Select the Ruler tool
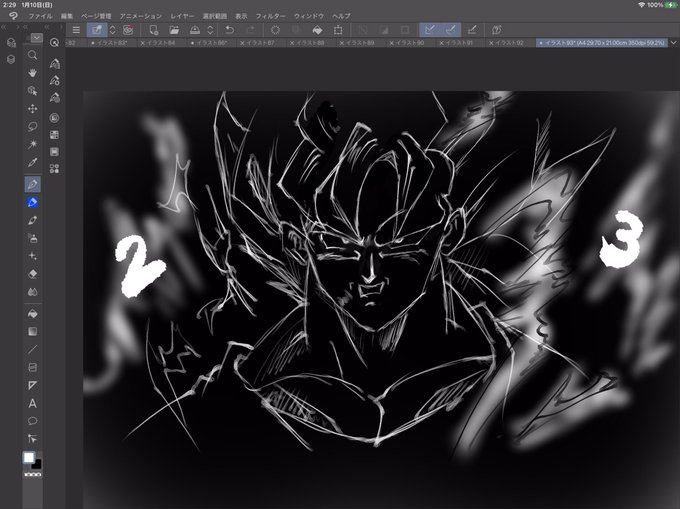 point(33,385)
